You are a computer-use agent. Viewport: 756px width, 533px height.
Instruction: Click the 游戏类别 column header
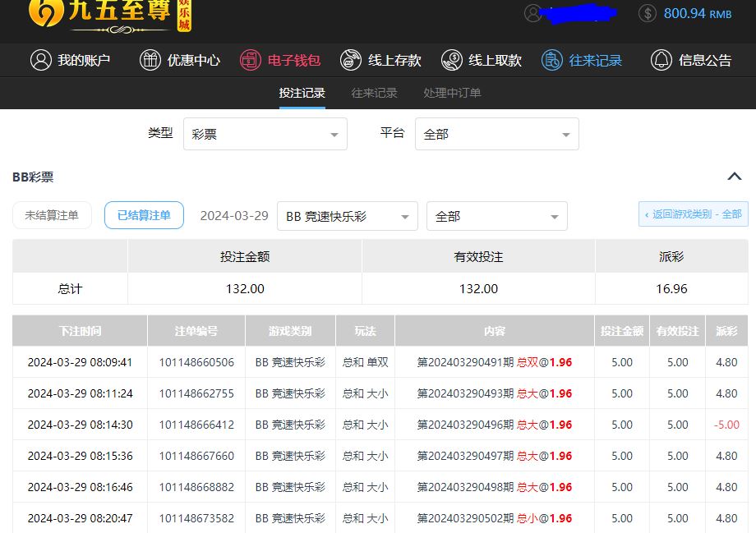coord(290,331)
